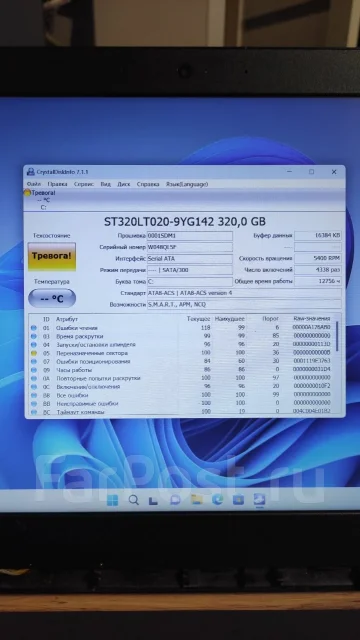Viewport: 360px width, 640px height.
Task: Select the Повторные попытки раскрутки row
Action: point(182,378)
